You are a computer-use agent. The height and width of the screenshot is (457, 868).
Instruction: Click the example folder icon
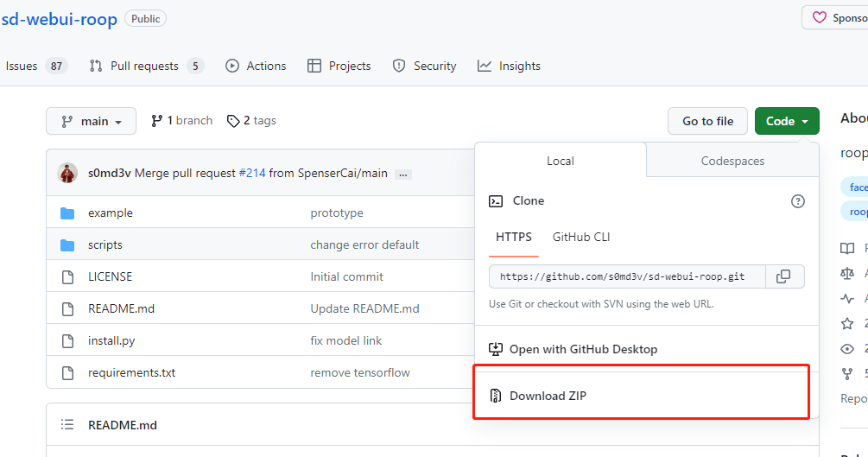tap(67, 213)
